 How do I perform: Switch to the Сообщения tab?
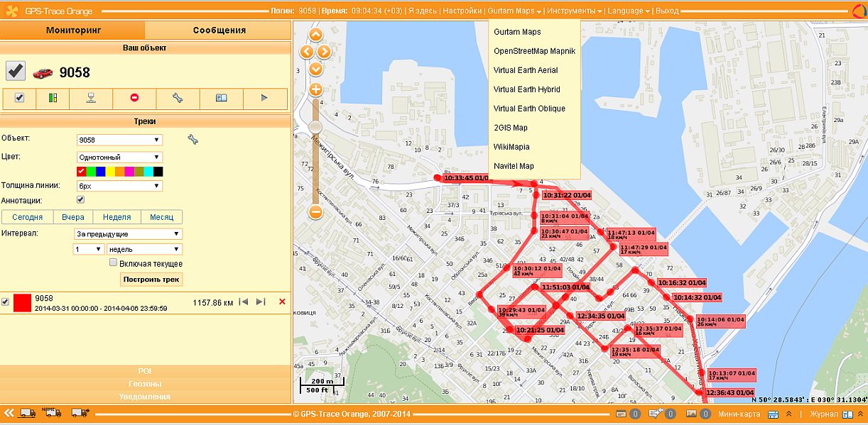[x=219, y=30]
